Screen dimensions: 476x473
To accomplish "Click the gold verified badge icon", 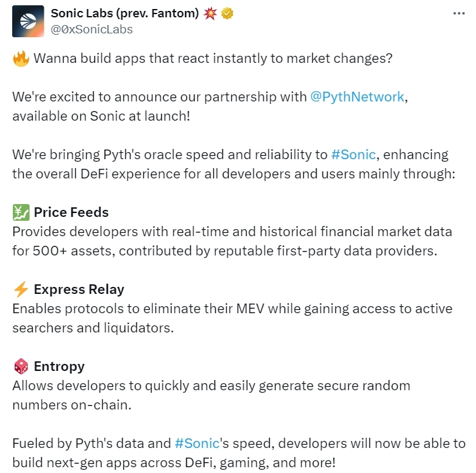I will point(227,13).
